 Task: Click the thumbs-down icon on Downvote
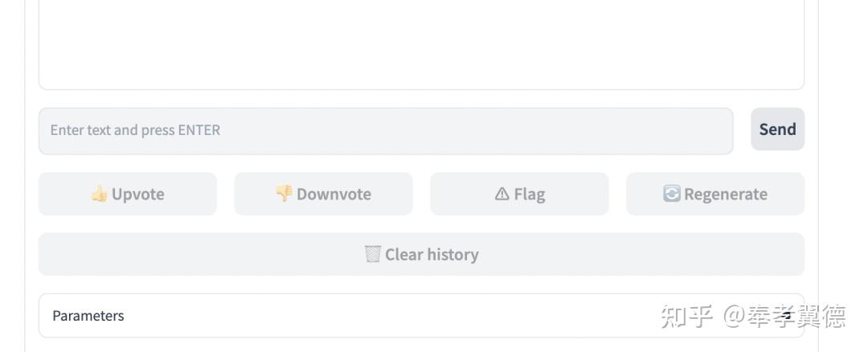click(x=284, y=194)
